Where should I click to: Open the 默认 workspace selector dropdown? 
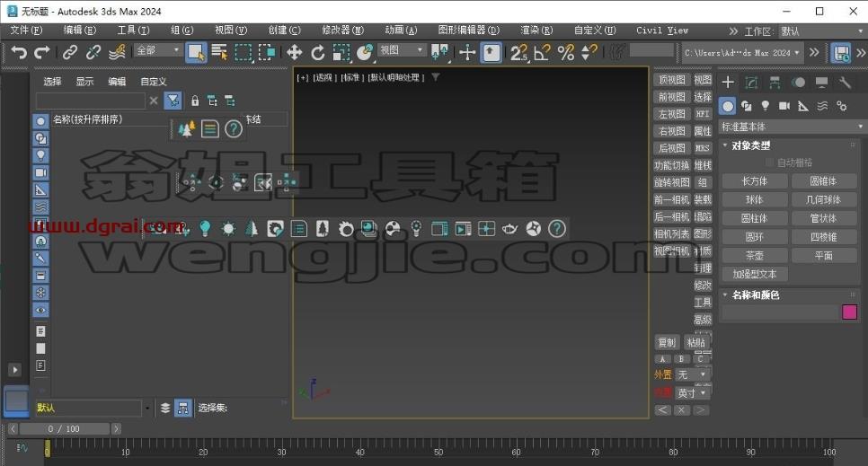[x=821, y=31]
